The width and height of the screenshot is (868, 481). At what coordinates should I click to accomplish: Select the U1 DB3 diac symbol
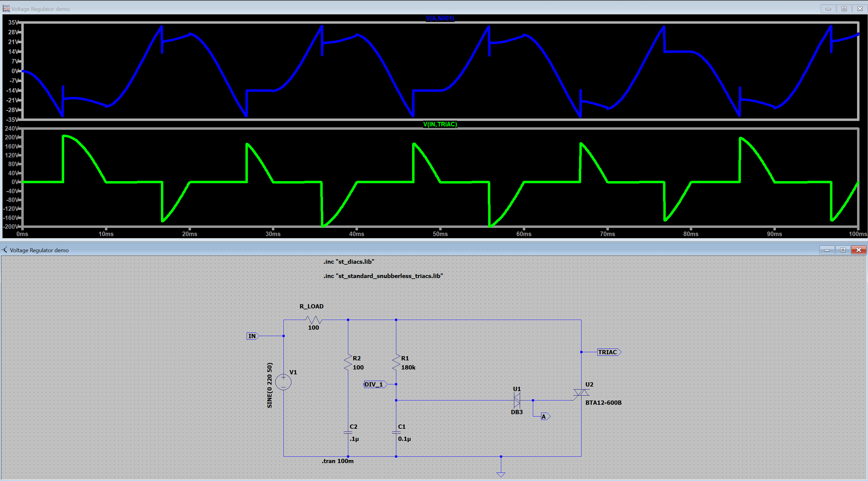516,400
